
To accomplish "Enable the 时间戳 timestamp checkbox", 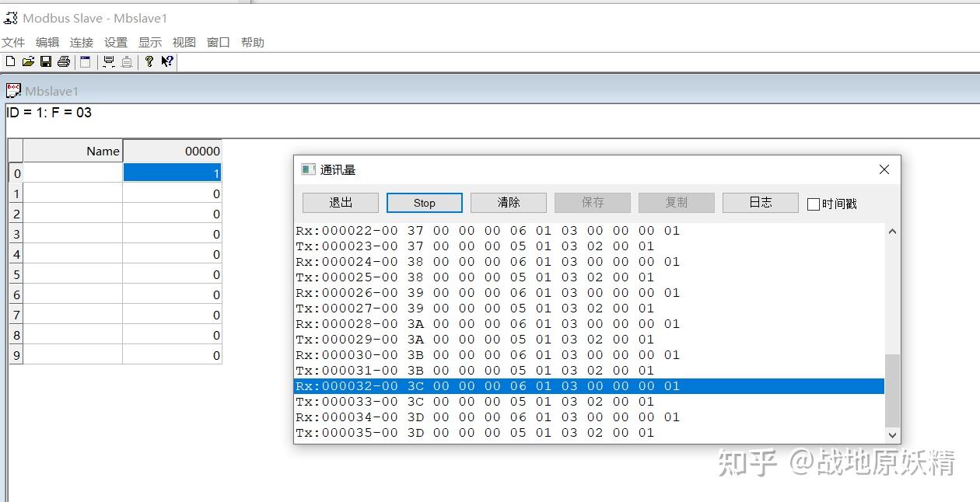I will 814,204.
